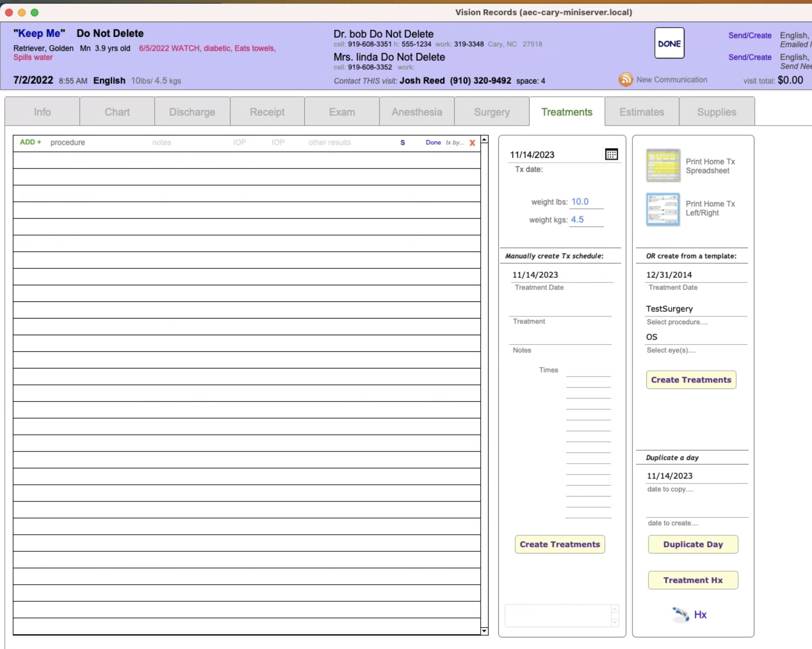Click the treatment list scroll down arrow
The width and height of the screenshot is (812, 649).
tap(484, 631)
